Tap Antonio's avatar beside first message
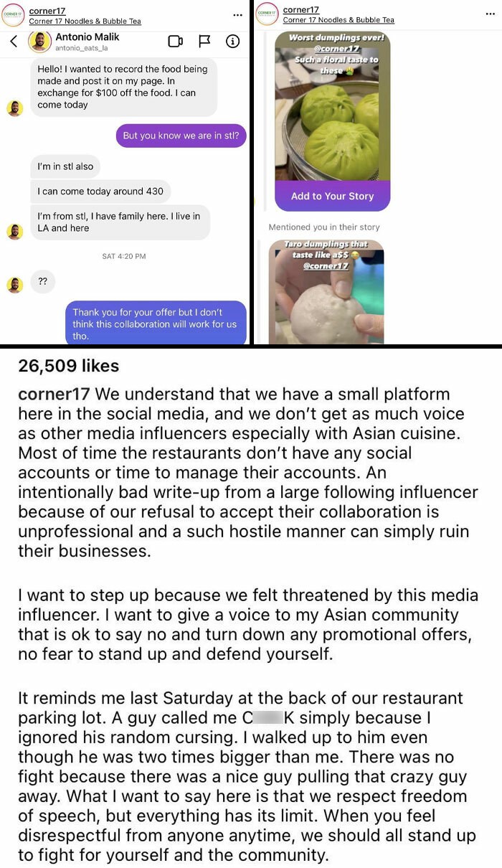Image resolution: width=502 pixels, height=868 pixels. point(15,108)
